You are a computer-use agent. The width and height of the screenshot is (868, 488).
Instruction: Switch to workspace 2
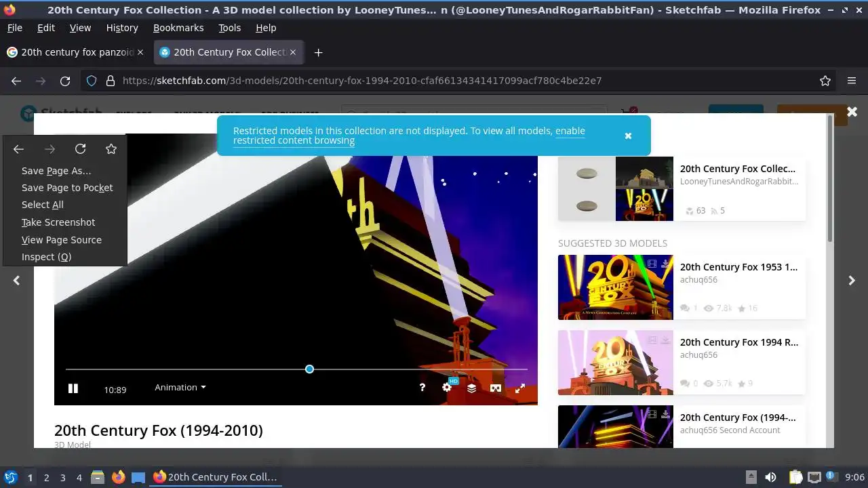[x=46, y=477]
